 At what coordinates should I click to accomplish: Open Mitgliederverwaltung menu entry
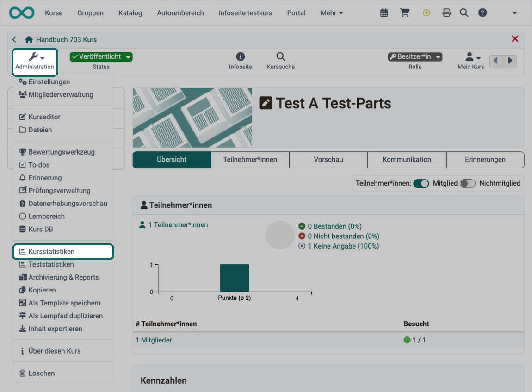click(63, 95)
